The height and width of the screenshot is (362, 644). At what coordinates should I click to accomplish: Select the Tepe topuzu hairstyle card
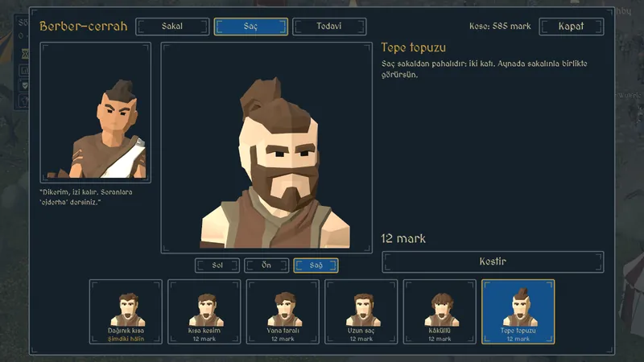[x=518, y=311]
